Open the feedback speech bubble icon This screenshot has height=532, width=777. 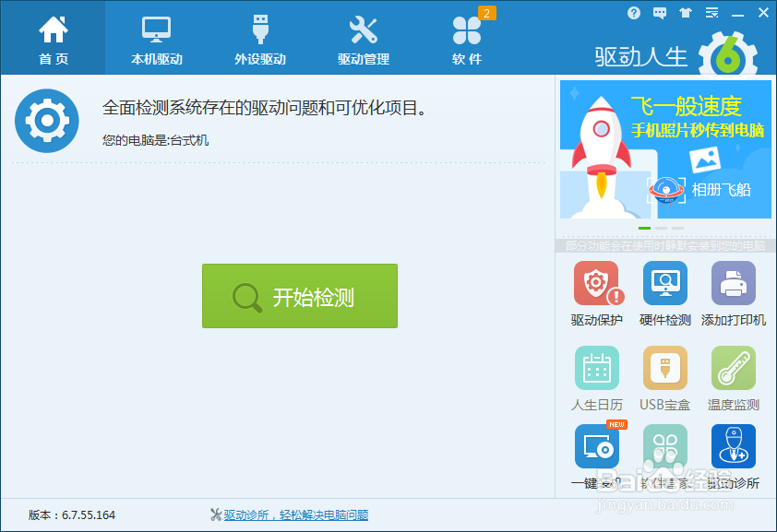(659, 13)
